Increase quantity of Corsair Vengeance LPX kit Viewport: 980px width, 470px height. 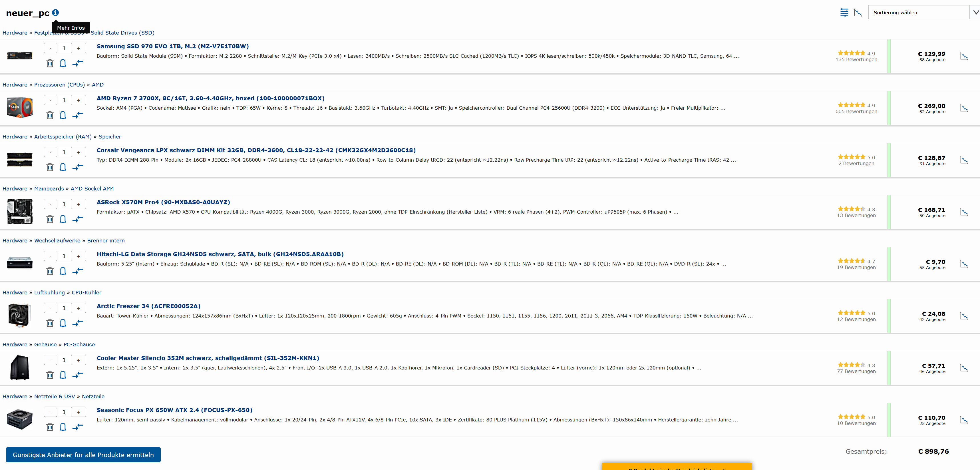pyautogui.click(x=79, y=152)
